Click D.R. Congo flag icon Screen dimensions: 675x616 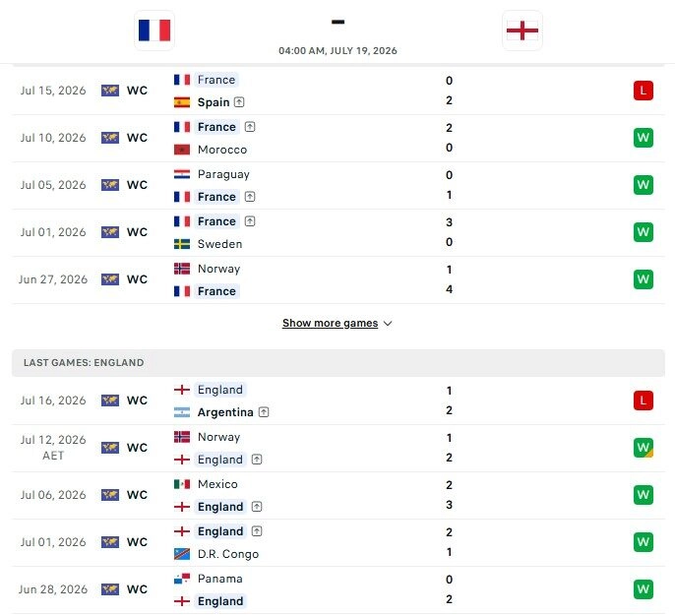click(x=182, y=554)
